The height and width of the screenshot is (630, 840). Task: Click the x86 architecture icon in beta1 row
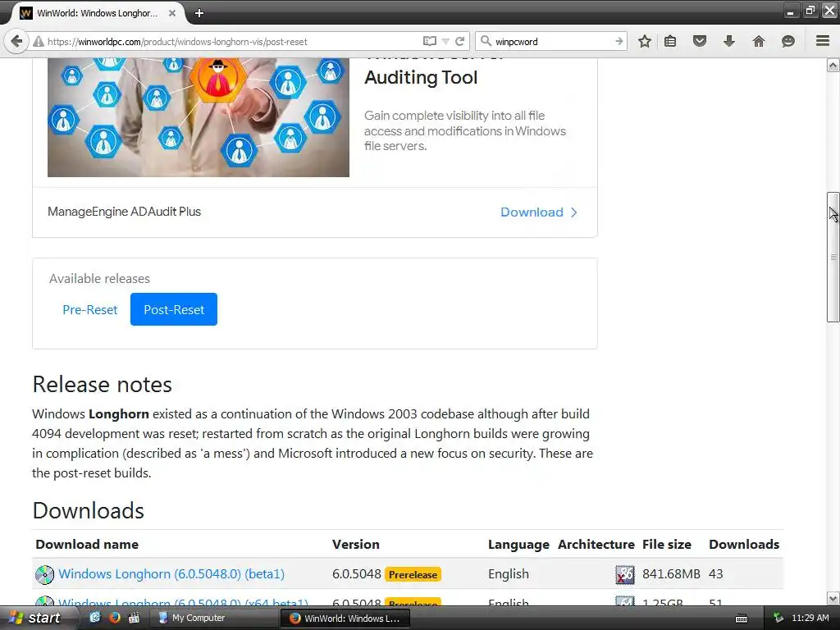point(624,574)
